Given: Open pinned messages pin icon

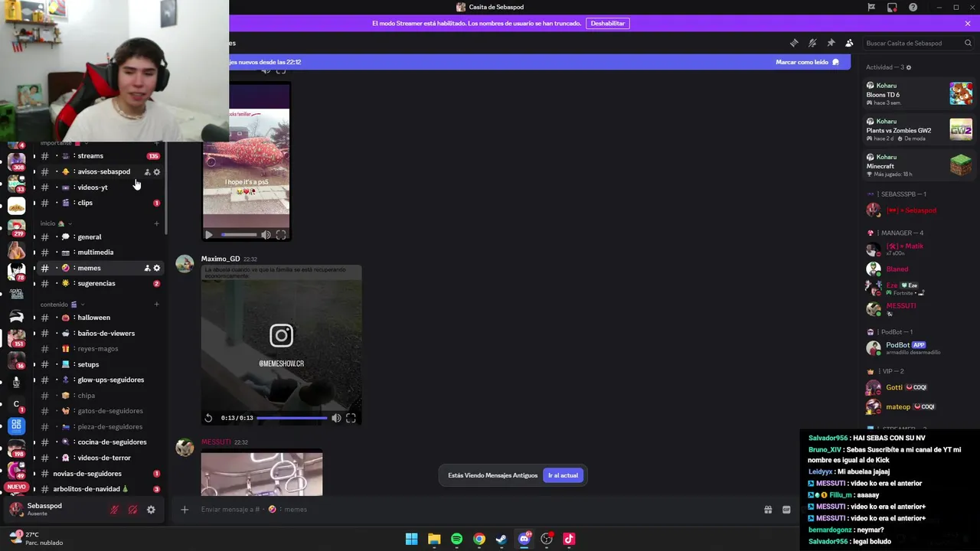Looking at the screenshot, I should (831, 43).
